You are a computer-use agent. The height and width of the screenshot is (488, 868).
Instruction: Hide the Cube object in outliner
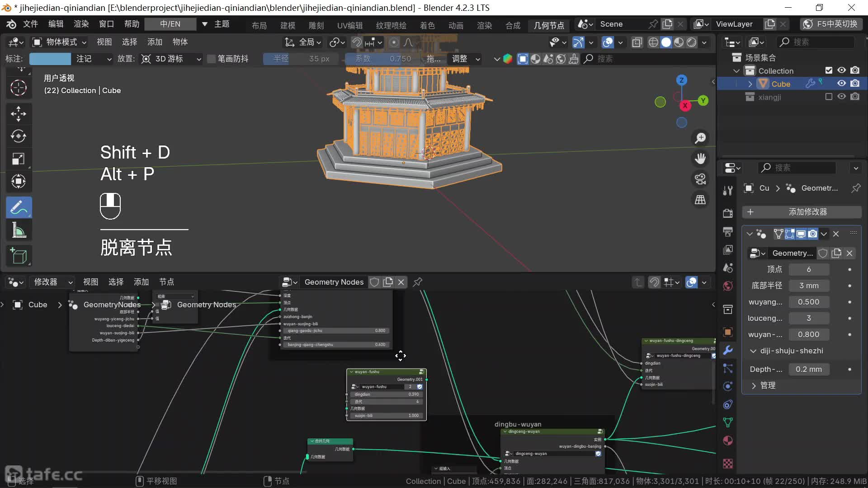click(x=841, y=84)
